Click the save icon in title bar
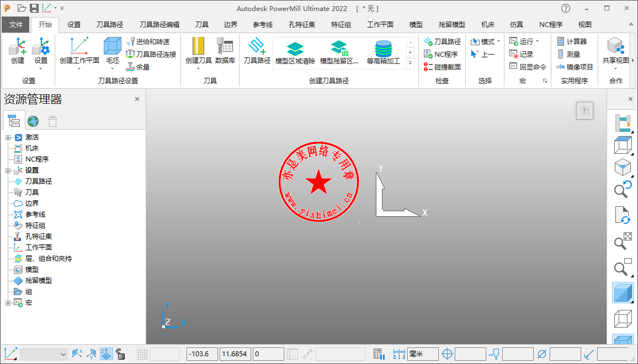Viewport: 638px width, 364px height. [34, 8]
